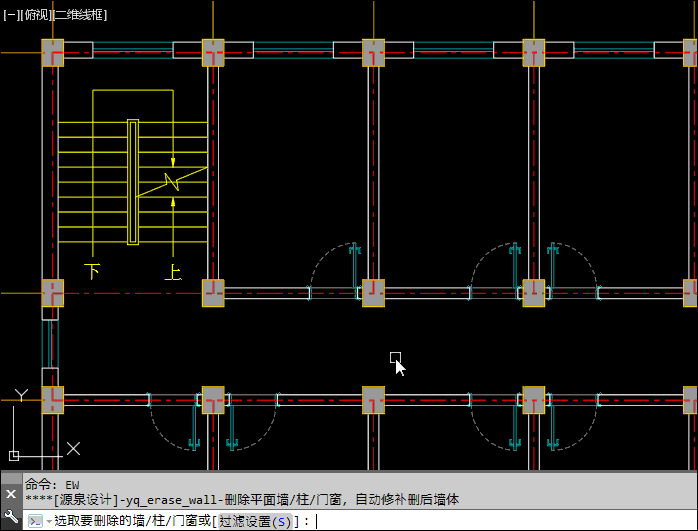
Task: Open command line customize wrench
Action: tap(11, 516)
